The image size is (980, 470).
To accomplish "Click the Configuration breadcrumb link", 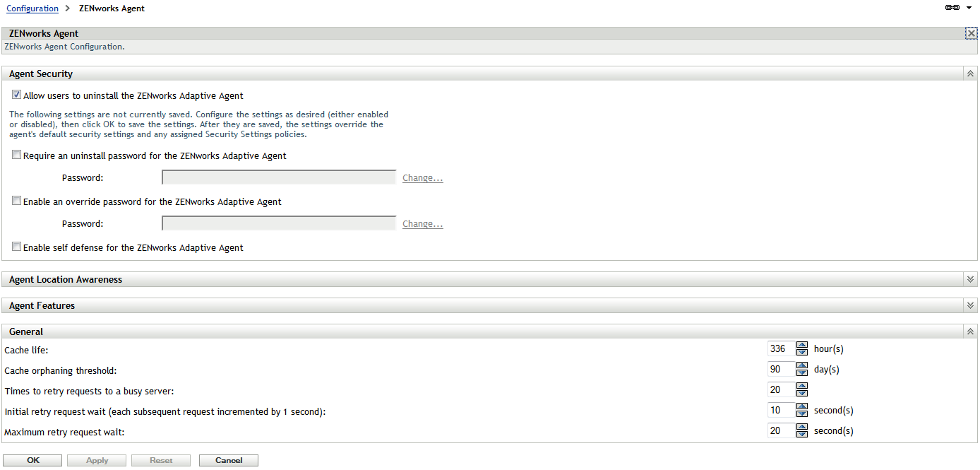I will click(x=32, y=8).
